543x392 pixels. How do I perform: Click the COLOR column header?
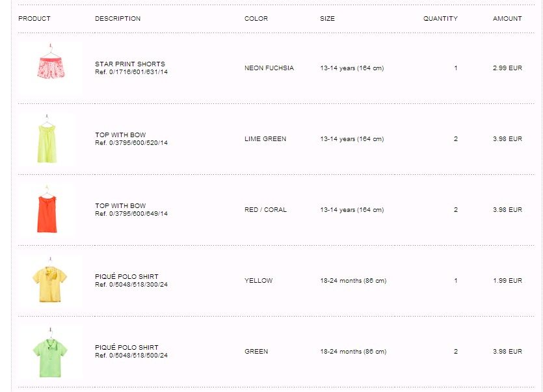(x=256, y=19)
